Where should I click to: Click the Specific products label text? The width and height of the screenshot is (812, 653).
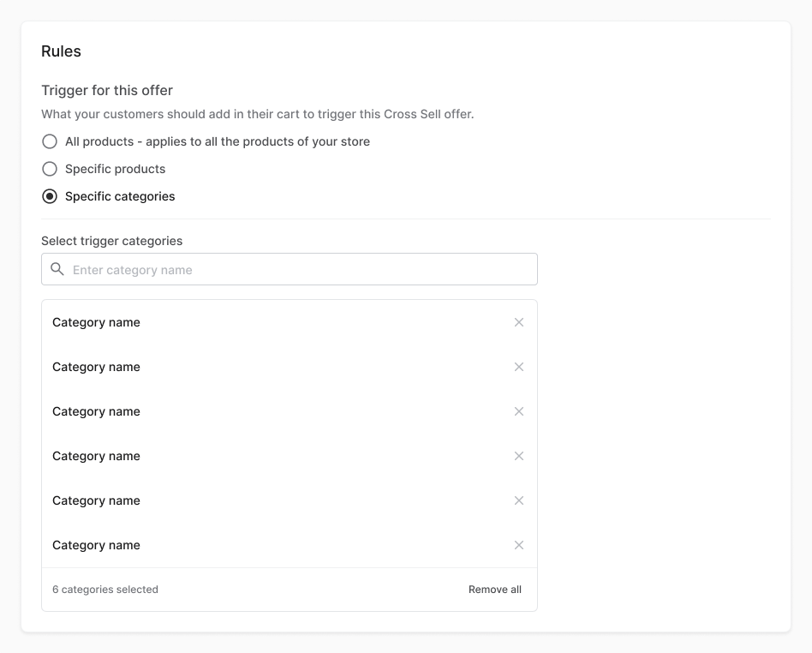click(x=115, y=169)
